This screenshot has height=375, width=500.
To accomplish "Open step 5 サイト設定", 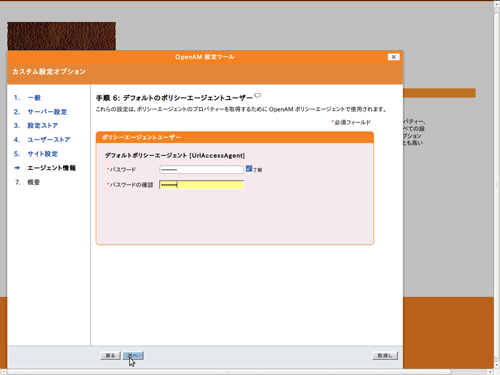I will [42, 154].
